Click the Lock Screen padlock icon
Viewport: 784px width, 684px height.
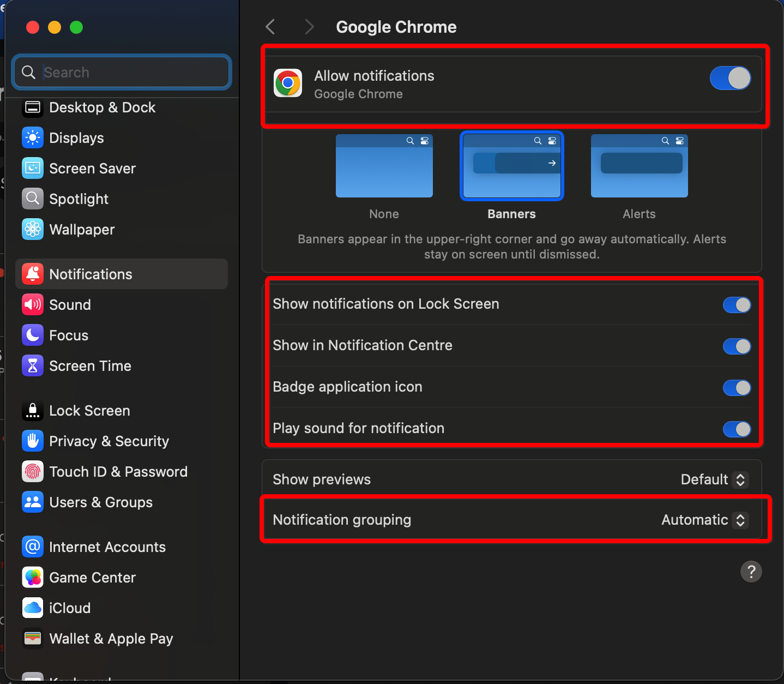33,411
